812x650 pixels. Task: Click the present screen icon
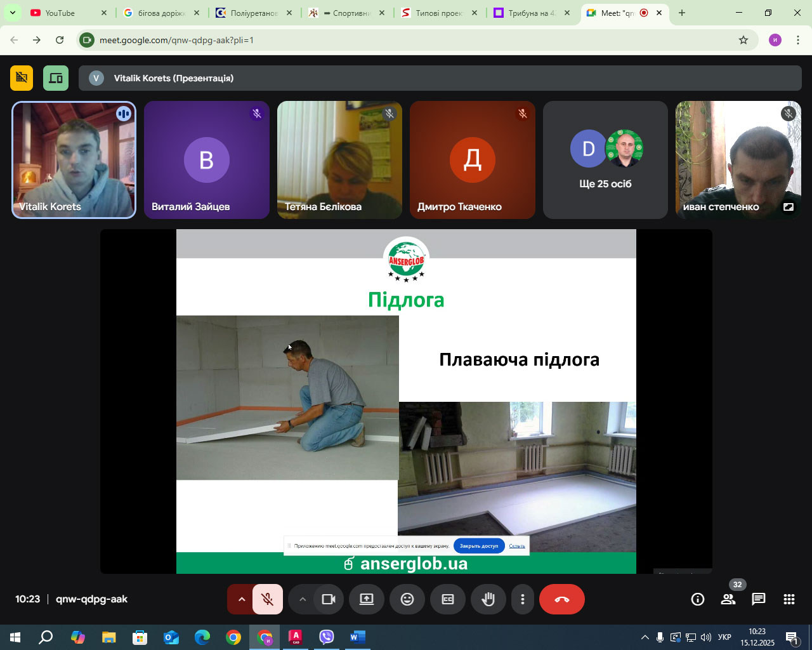pyautogui.click(x=367, y=599)
